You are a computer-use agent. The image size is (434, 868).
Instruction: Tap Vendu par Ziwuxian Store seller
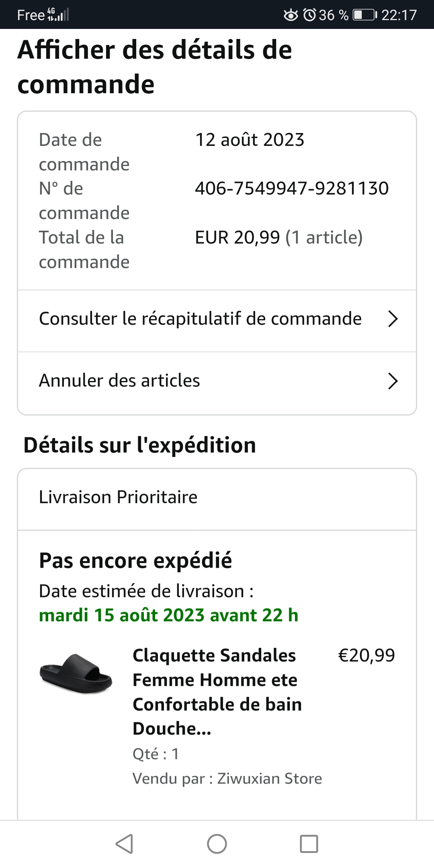pos(227,779)
